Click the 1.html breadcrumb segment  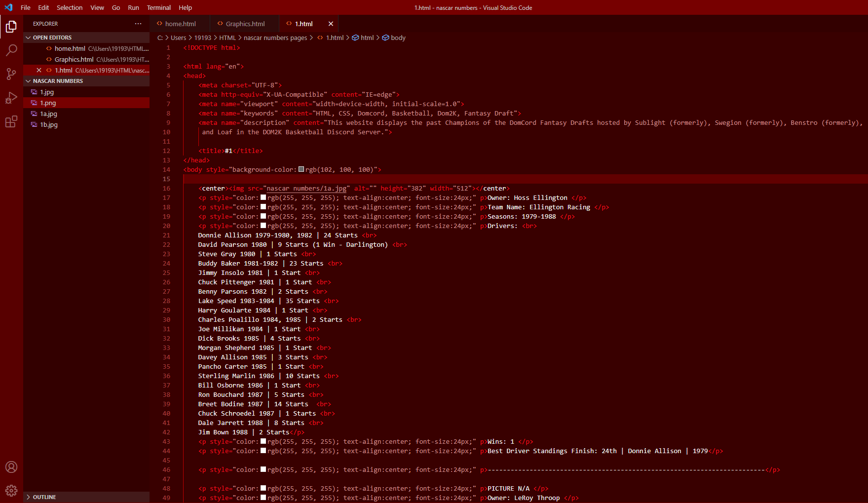(331, 38)
